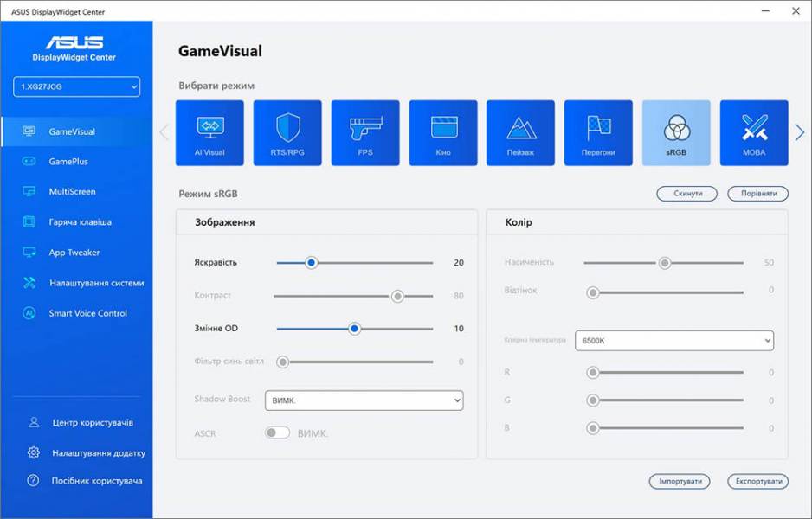The image size is (812, 519).
Task: Choose the RTS/RPG shield mode tile
Action: click(287, 133)
